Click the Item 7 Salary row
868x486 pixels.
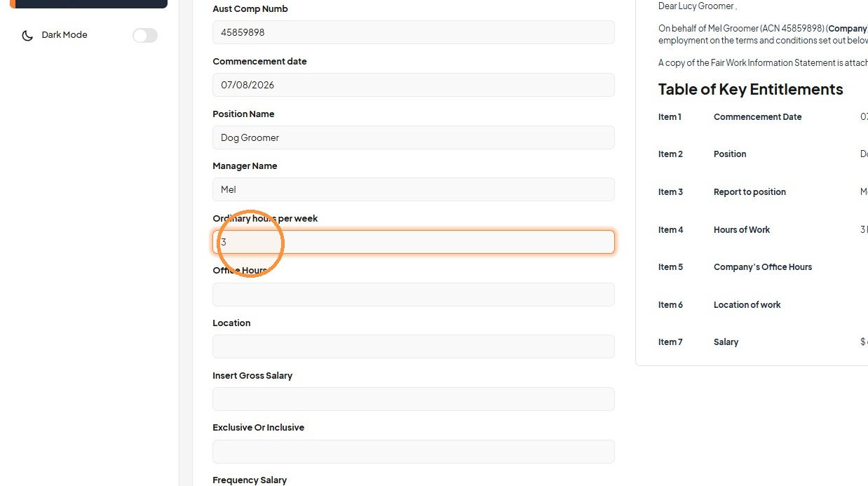[763, 342]
